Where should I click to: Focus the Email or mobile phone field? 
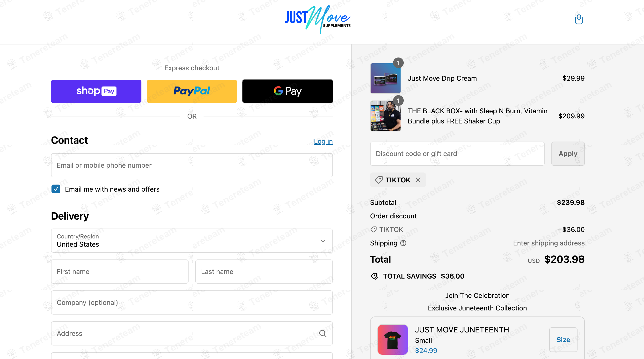[192, 165]
